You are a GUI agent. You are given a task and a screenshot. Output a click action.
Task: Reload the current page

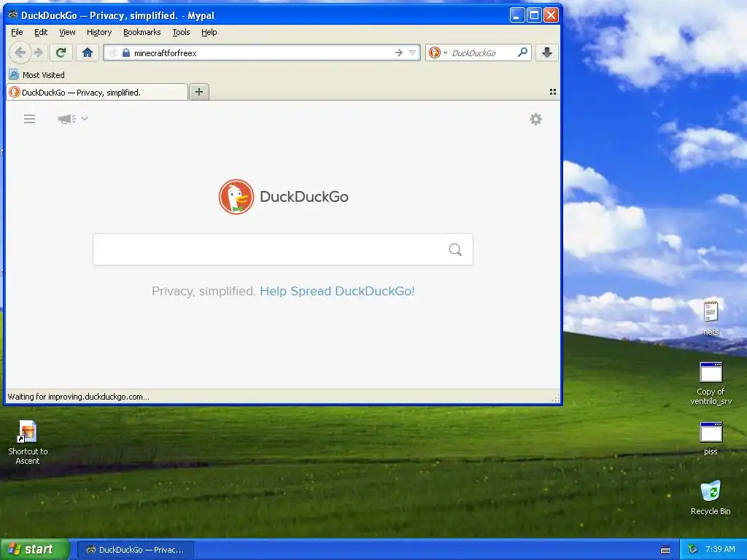61,52
